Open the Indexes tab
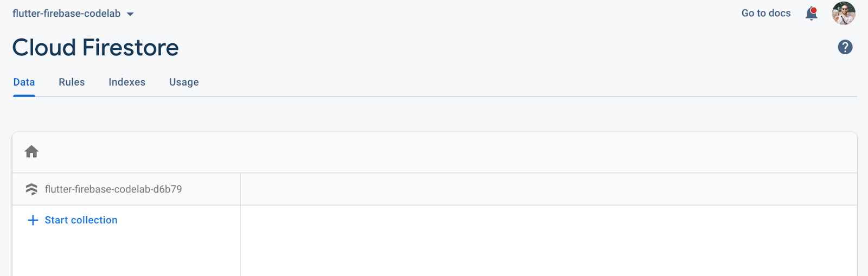Image resolution: width=868 pixels, height=276 pixels. [x=127, y=82]
